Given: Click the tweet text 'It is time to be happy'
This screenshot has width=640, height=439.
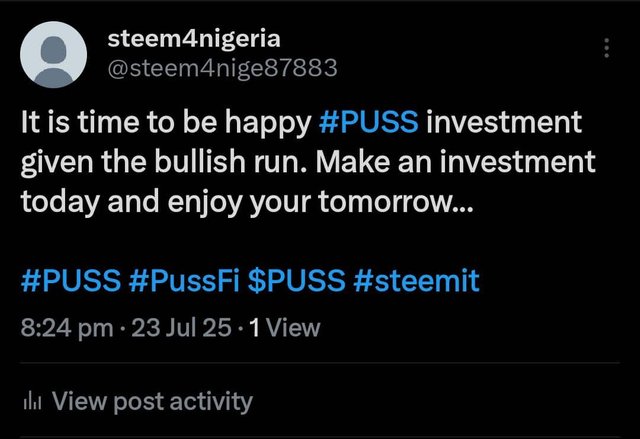Looking at the screenshot, I should (x=166, y=122).
